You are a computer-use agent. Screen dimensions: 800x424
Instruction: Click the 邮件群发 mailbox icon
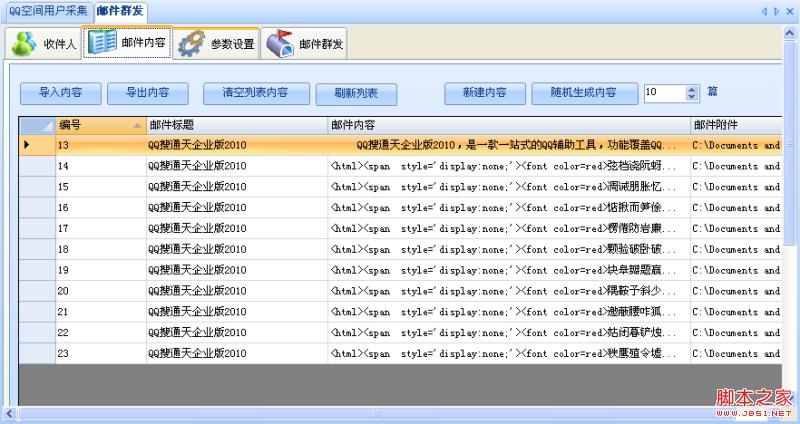pyautogui.click(x=280, y=44)
